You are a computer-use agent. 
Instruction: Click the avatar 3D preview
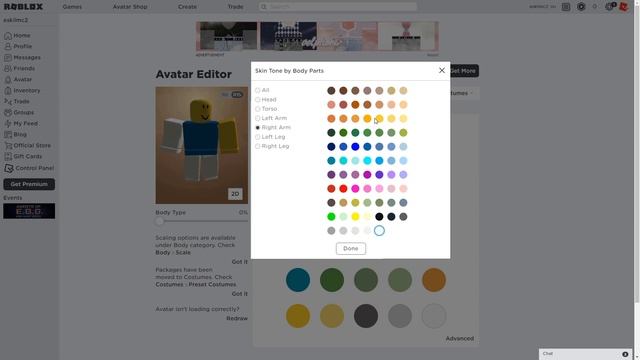point(202,145)
